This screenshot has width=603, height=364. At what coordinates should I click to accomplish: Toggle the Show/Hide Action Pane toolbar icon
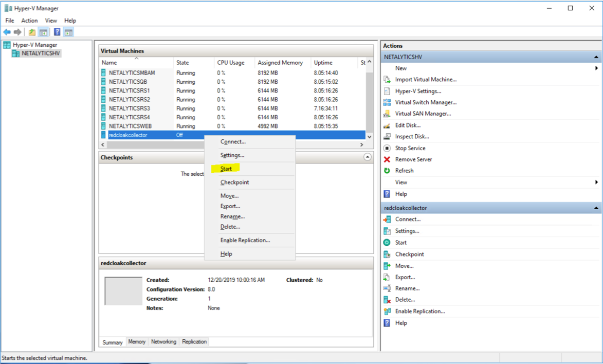click(x=68, y=32)
